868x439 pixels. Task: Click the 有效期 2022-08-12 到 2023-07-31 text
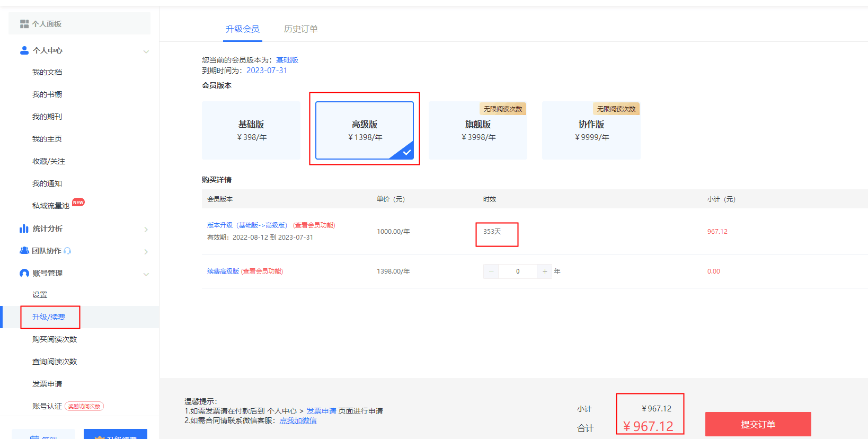pyautogui.click(x=260, y=238)
